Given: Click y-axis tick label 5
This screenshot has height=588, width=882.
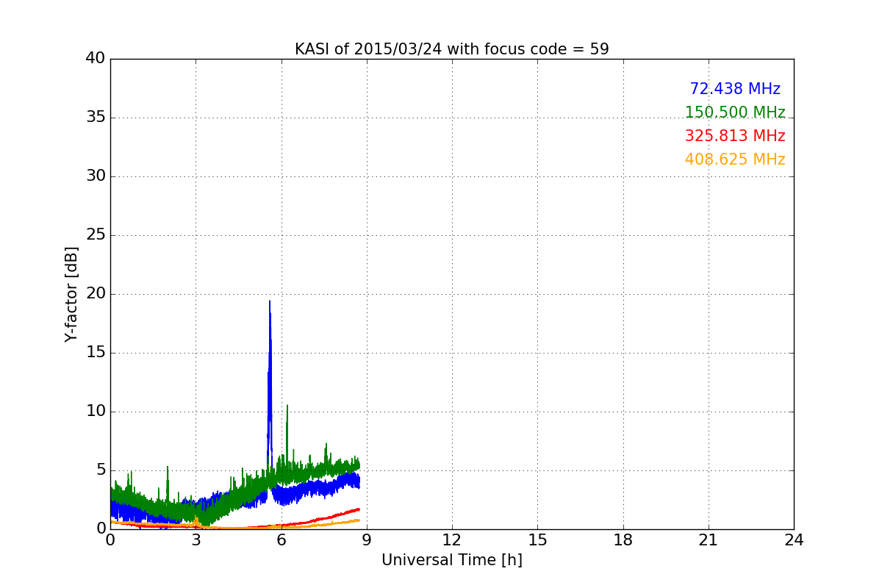Looking at the screenshot, I should (x=100, y=470).
